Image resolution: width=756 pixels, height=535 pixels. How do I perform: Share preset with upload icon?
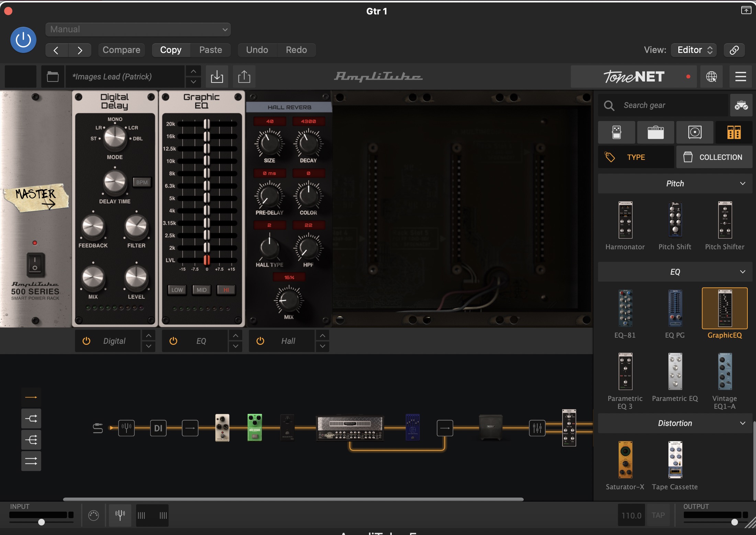(x=244, y=76)
